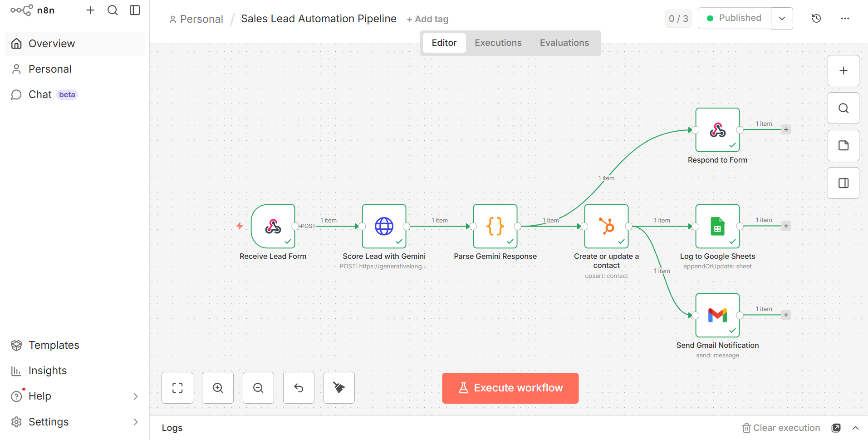Open the node creation panel
Screen dimensions: 868x440
point(843,70)
